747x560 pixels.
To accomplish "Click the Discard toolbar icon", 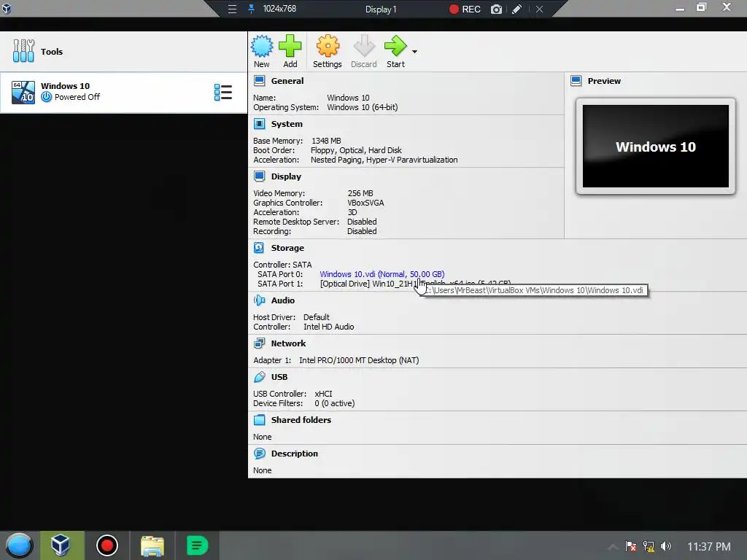I will click(x=364, y=46).
